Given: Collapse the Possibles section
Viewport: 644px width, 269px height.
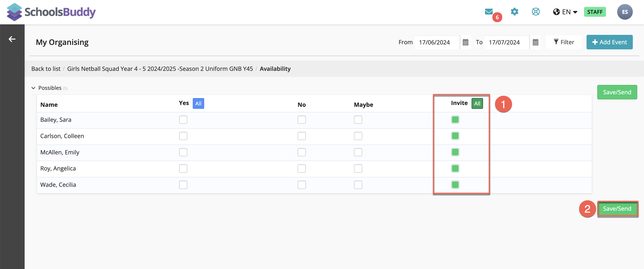Looking at the screenshot, I should (33, 88).
